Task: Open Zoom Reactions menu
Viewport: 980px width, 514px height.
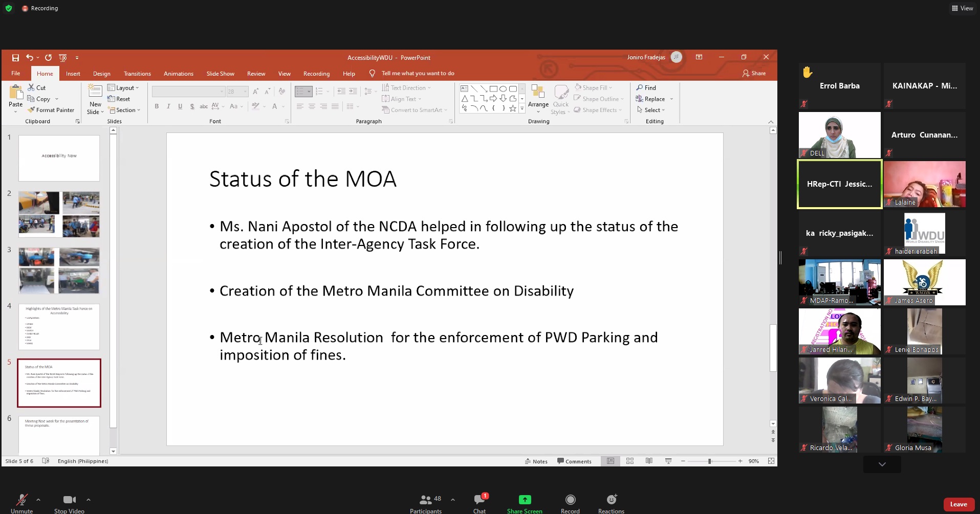Action: [611, 503]
